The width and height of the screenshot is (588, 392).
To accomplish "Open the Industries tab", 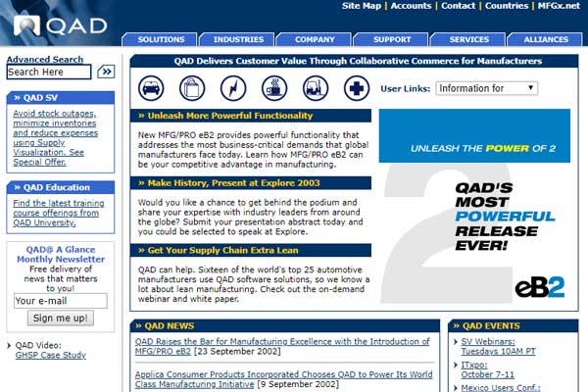I will click(238, 39).
